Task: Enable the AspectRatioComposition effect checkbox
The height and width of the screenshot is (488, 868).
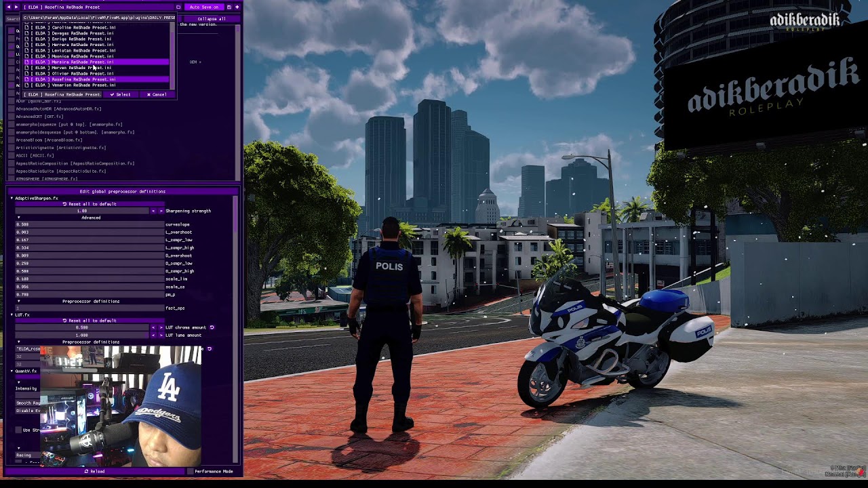Action: (x=12, y=163)
